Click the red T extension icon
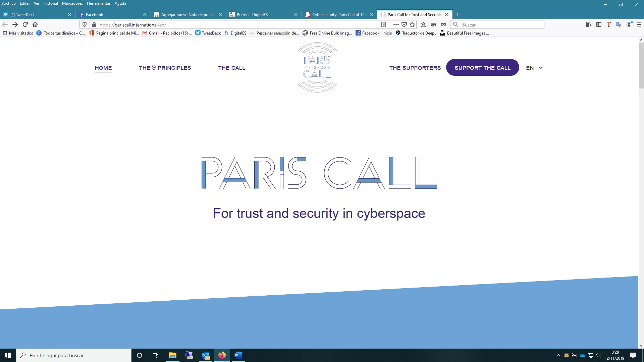 click(x=609, y=24)
